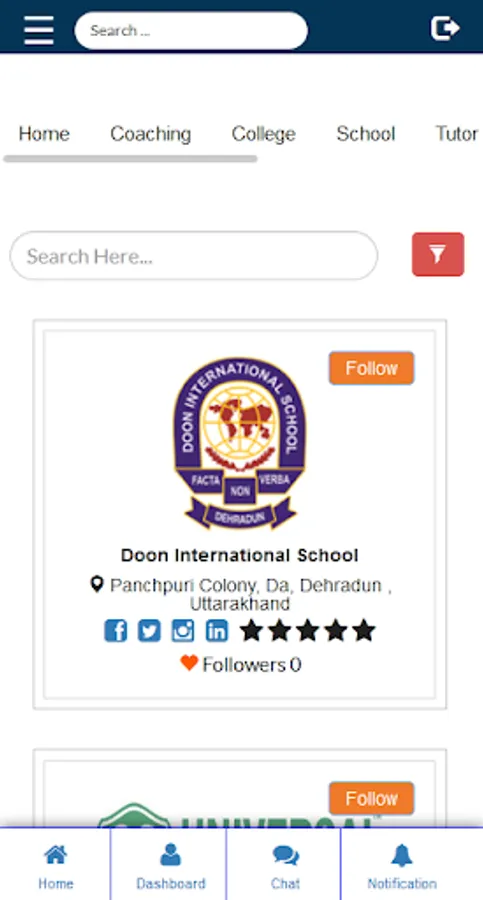
Task: Follow Doon International School
Action: click(372, 368)
